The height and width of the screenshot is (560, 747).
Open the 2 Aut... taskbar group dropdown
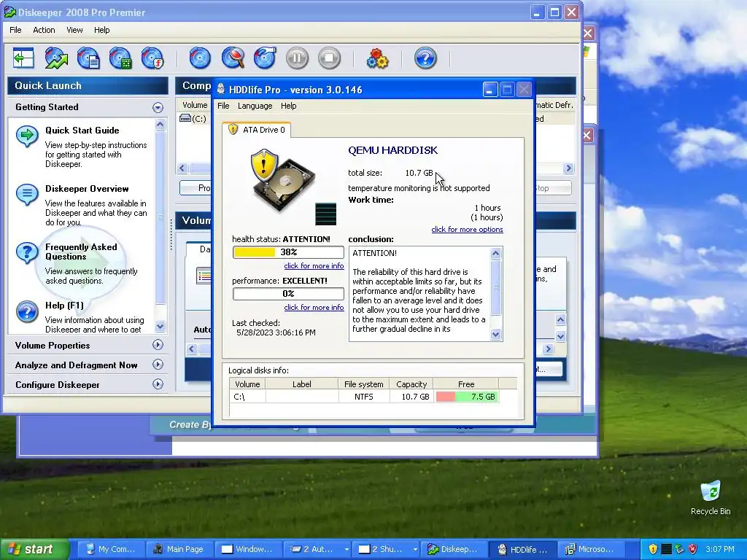point(347,549)
